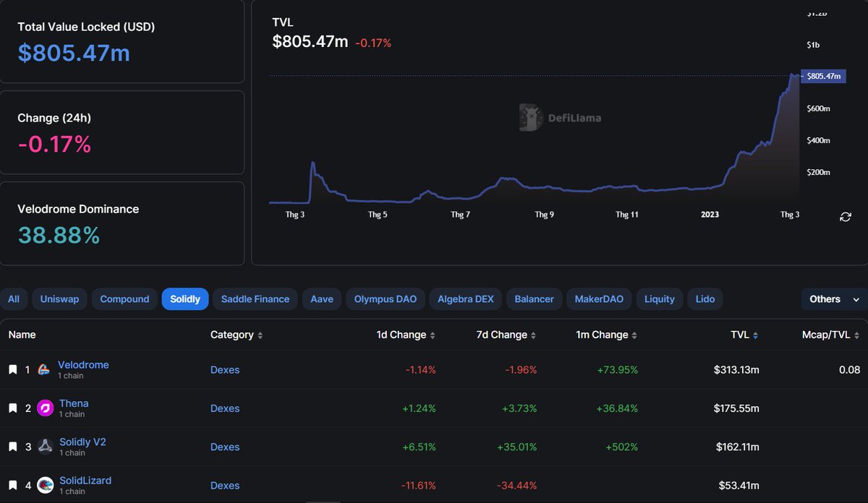Screen dimensions: 868x503
Task: Click the 24h change -0.17% value
Action: click(54, 145)
